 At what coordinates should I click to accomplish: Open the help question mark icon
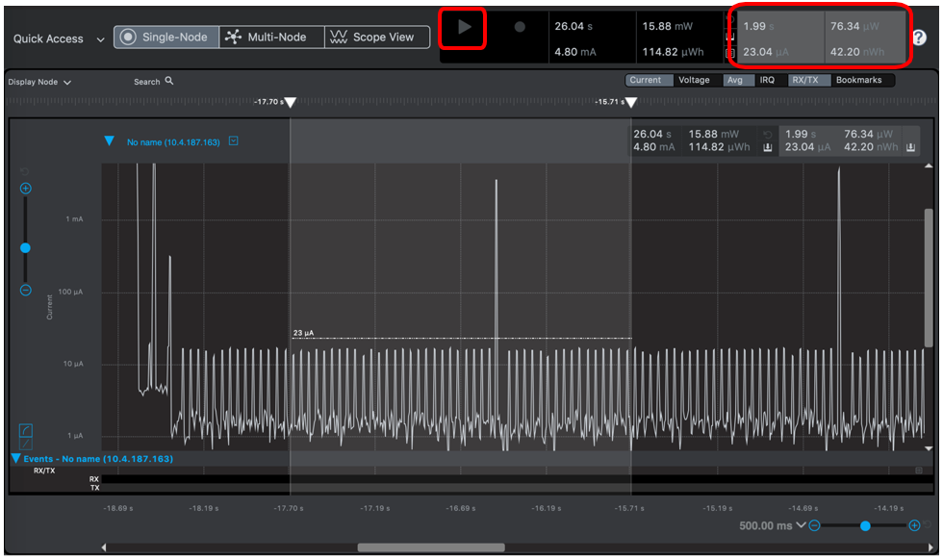point(920,38)
